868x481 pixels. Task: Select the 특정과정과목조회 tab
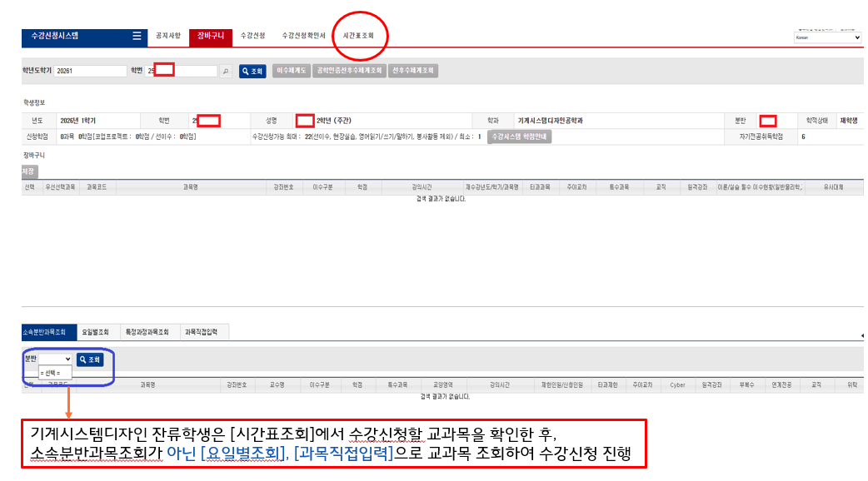(x=148, y=332)
